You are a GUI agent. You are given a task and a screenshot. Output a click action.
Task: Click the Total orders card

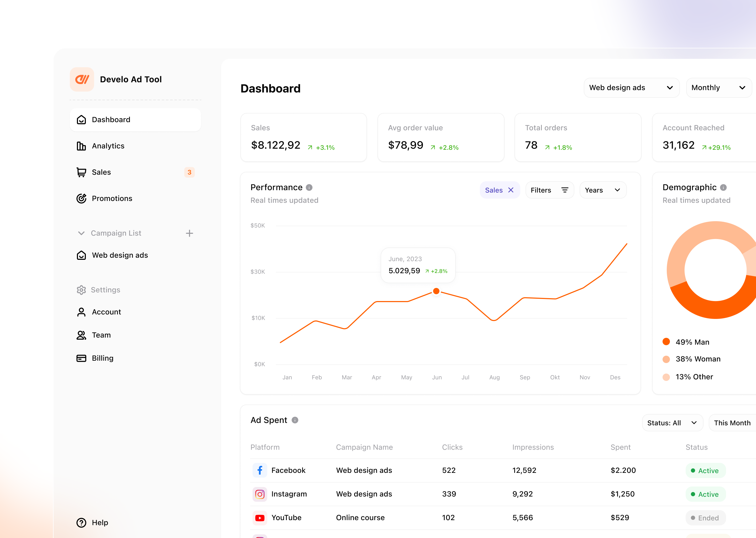click(x=578, y=137)
